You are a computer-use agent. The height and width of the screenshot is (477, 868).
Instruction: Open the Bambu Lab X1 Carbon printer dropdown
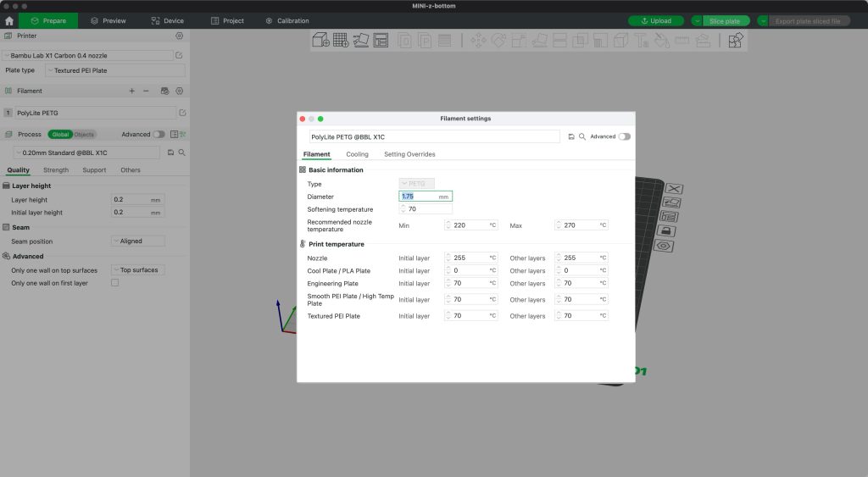coord(86,55)
